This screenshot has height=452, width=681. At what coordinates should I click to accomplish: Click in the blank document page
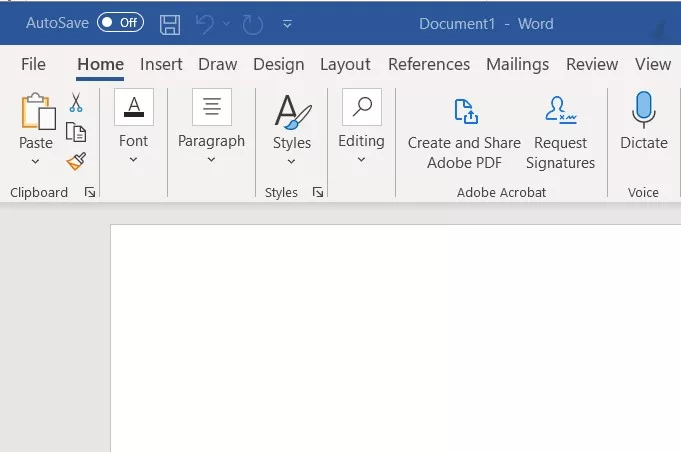tap(395, 338)
